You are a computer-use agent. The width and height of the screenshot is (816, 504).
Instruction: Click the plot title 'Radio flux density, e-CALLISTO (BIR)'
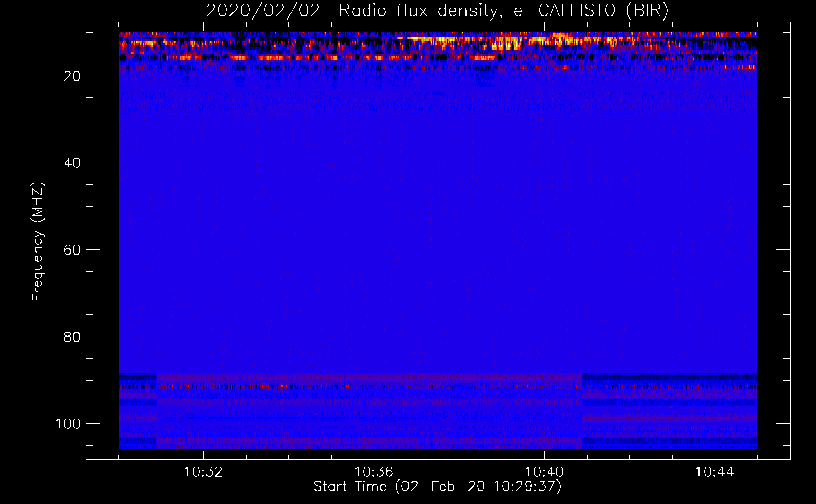click(x=503, y=10)
